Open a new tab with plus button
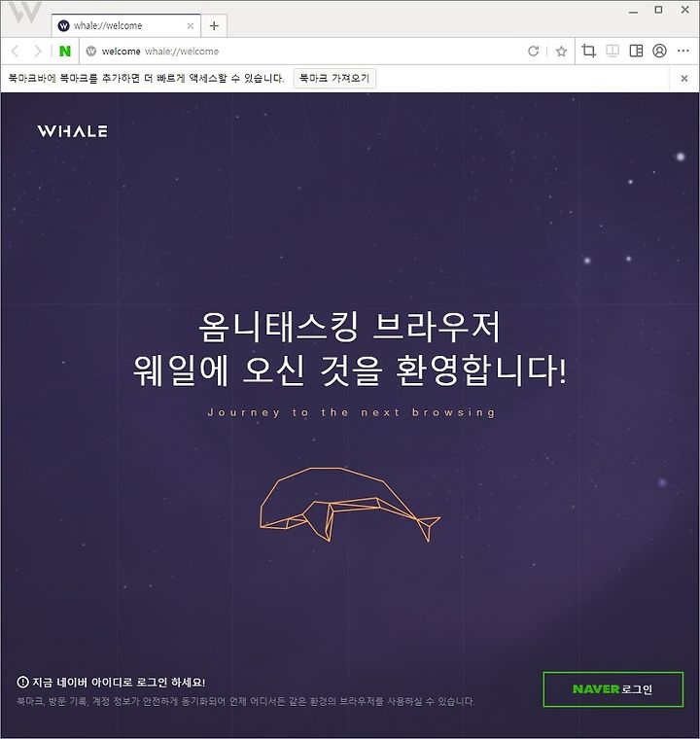 pyautogui.click(x=214, y=25)
